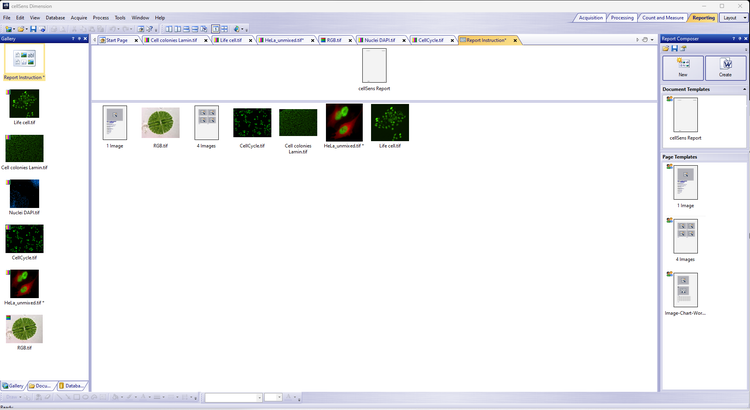Switch to the Database panel tab
750x410 pixels.
tap(73, 385)
